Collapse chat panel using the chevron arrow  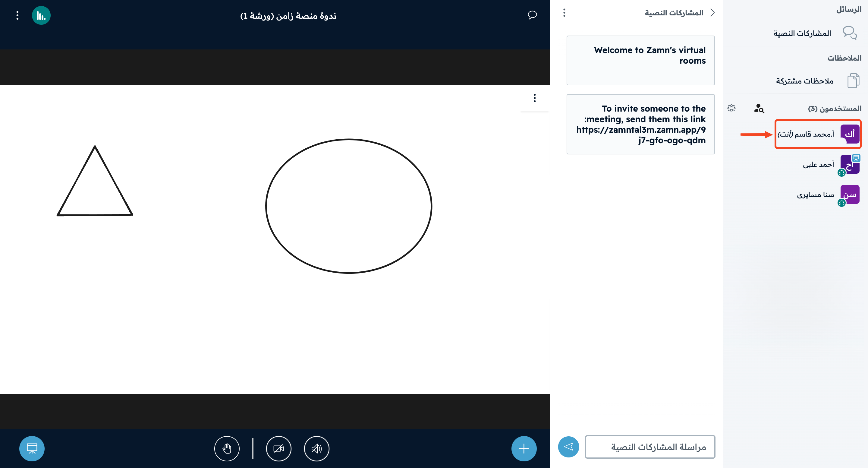[712, 13]
